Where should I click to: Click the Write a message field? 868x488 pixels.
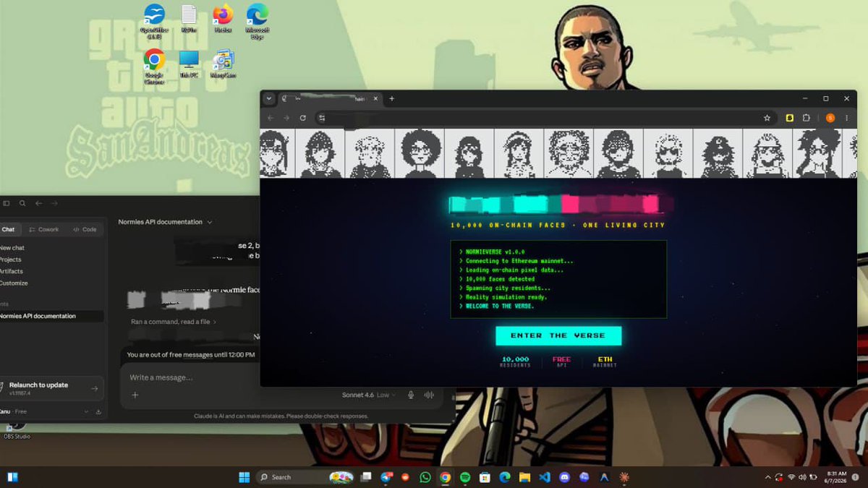(x=282, y=377)
